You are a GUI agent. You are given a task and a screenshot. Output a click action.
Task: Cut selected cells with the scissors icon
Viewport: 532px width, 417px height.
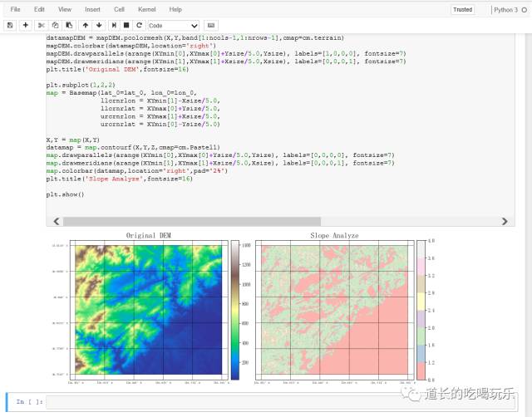coord(42,26)
